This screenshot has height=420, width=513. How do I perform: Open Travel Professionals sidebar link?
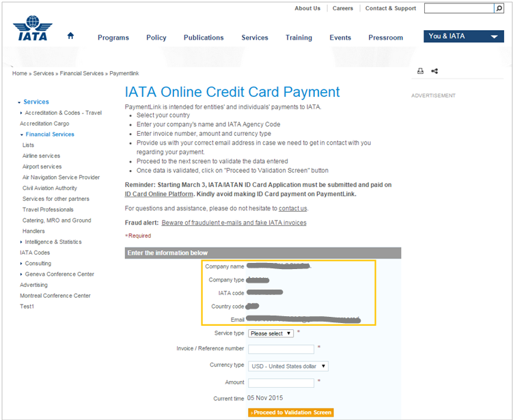(x=48, y=210)
